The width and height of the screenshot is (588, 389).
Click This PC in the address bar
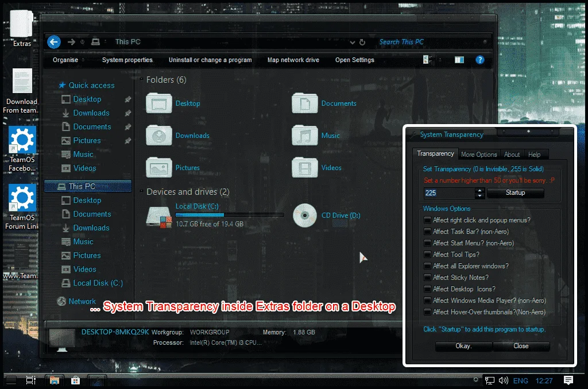tap(128, 42)
